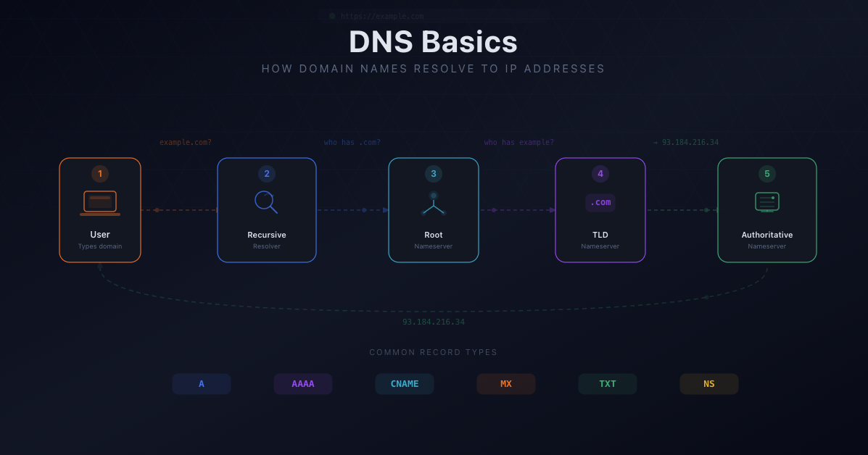Click the 93.184.216.34 response label
Viewport: 868px width, 455px height.
pyautogui.click(x=433, y=321)
